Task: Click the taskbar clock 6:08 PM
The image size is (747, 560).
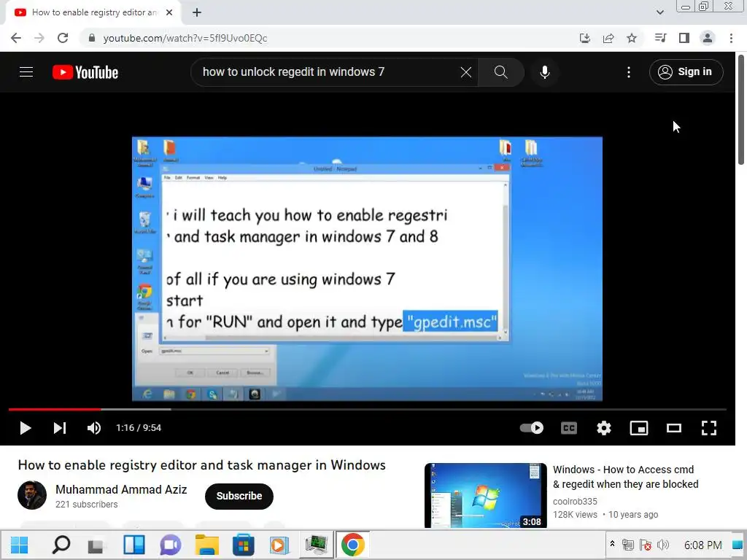Action: [x=703, y=545]
